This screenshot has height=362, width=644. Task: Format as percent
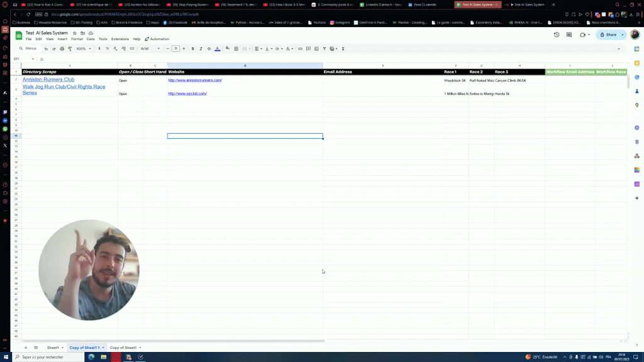107,49
